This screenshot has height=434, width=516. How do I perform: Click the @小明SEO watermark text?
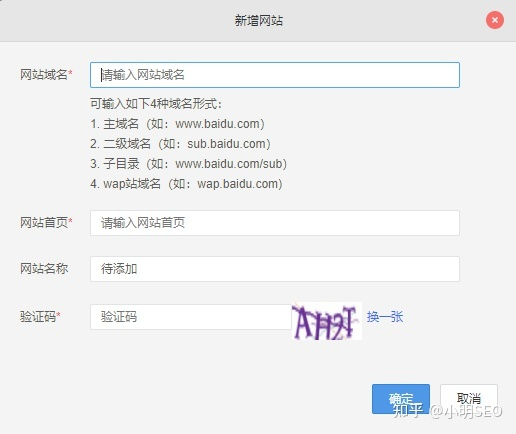[466, 411]
